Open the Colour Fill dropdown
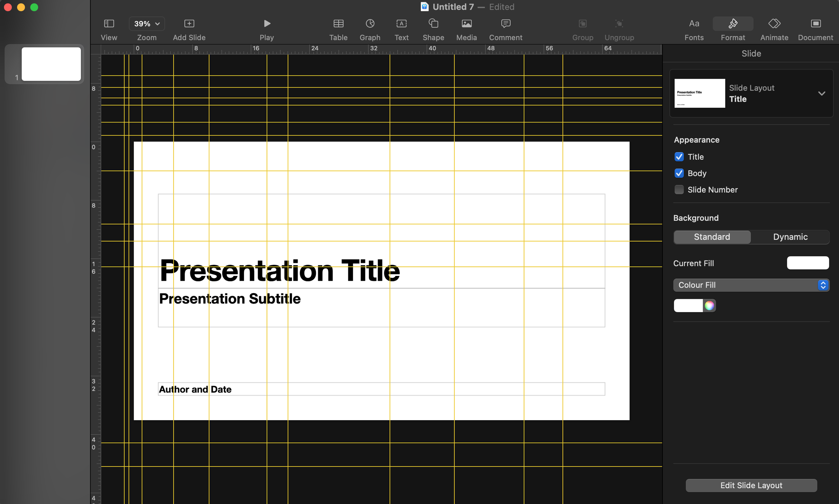The width and height of the screenshot is (839, 504). (751, 285)
